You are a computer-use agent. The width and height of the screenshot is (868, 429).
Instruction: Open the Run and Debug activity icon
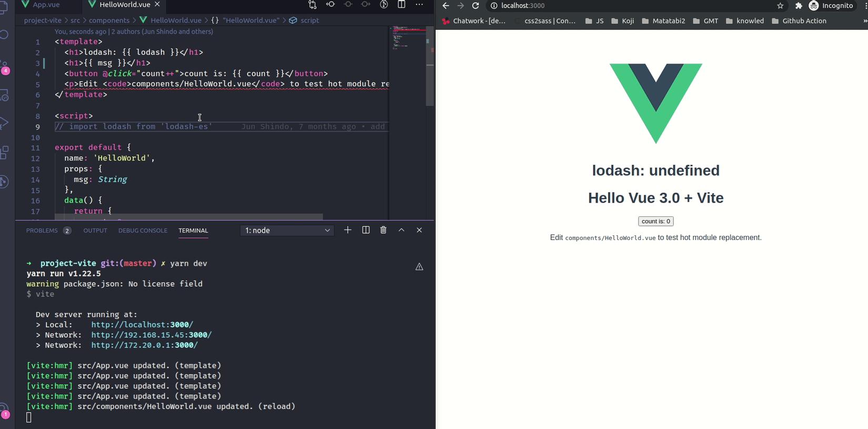coord(4,123)
